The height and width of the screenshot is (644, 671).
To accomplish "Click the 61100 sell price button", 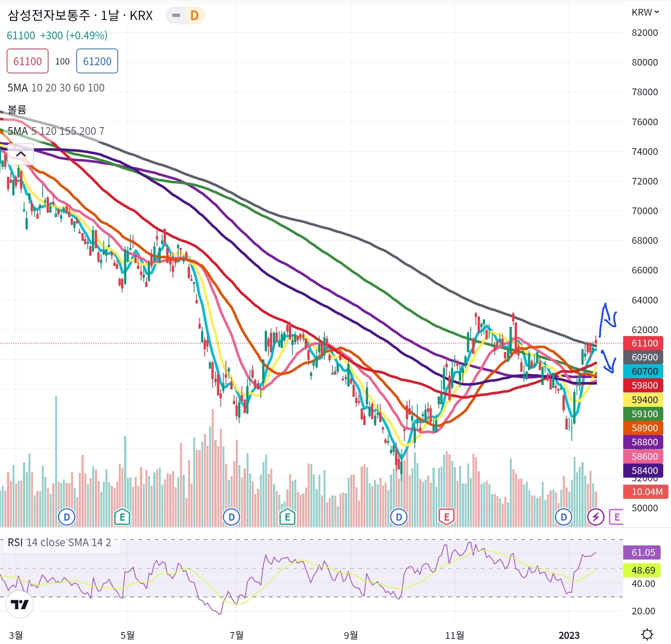I will (27, 61).
